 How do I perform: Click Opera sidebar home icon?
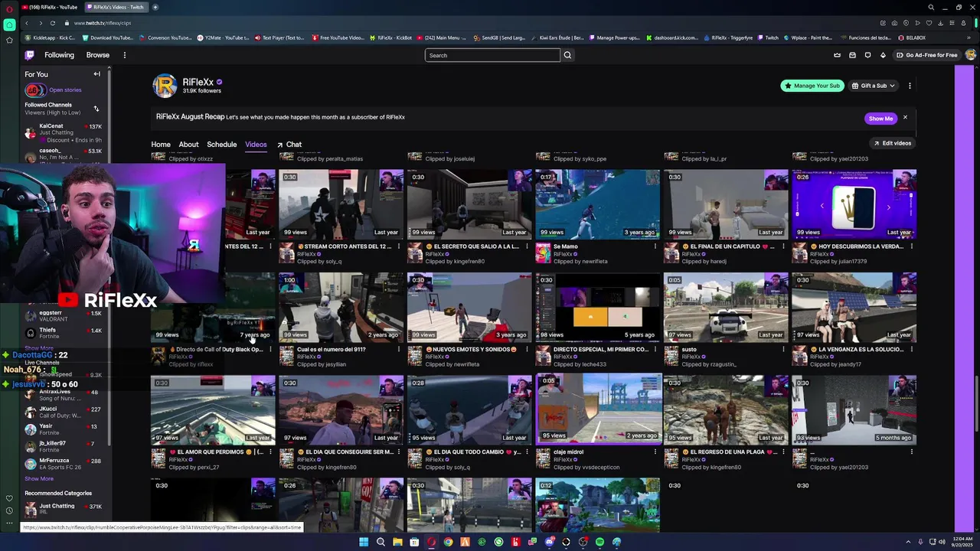[9, 24]
